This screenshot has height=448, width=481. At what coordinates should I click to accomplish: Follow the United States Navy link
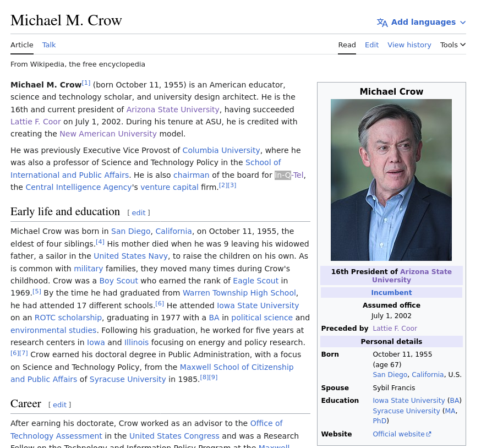point(130,256)
